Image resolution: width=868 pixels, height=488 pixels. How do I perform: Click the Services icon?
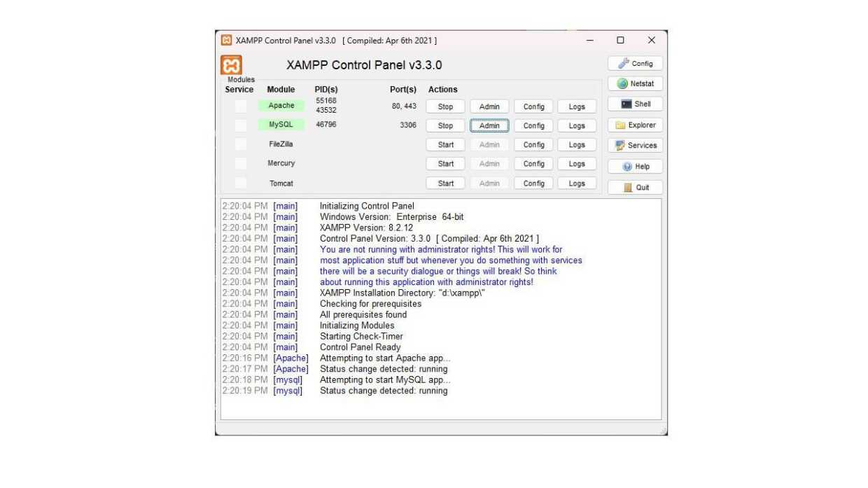[x=636, y=145]
